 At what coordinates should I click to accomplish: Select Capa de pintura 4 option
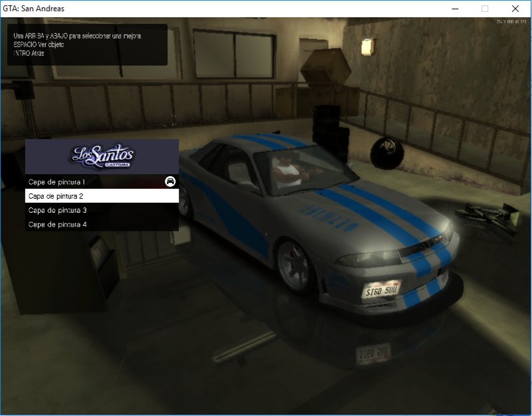[x=102, y=224]
